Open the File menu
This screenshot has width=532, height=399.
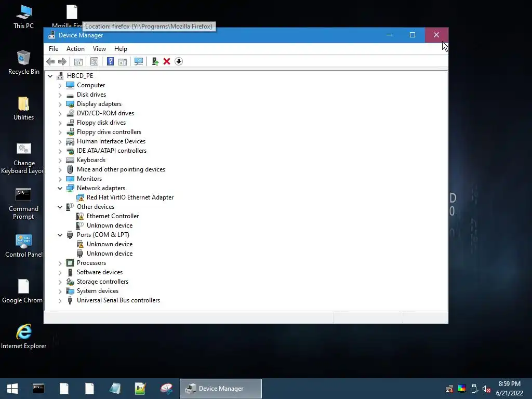click(x=54, y=49)
